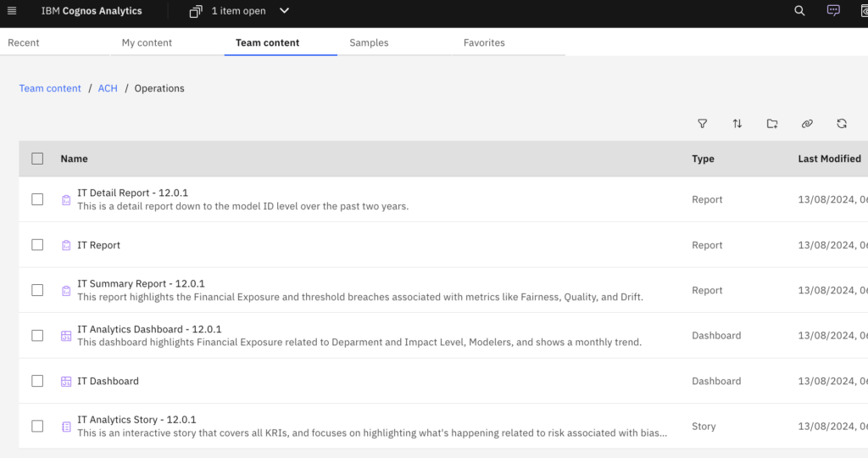
Task: Check the select-all checkbox in header
Action: coord(37,159)
